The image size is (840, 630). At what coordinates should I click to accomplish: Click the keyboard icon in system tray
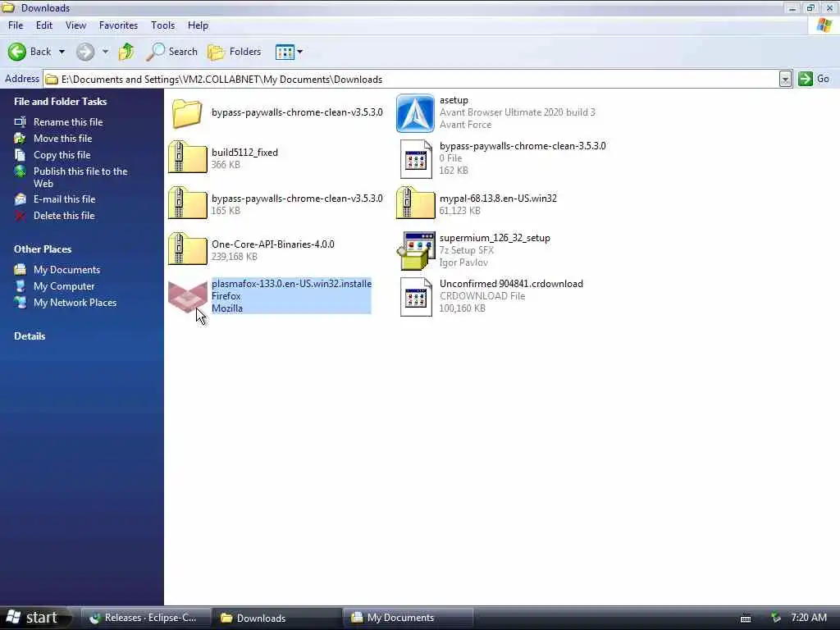pos(745,619)
